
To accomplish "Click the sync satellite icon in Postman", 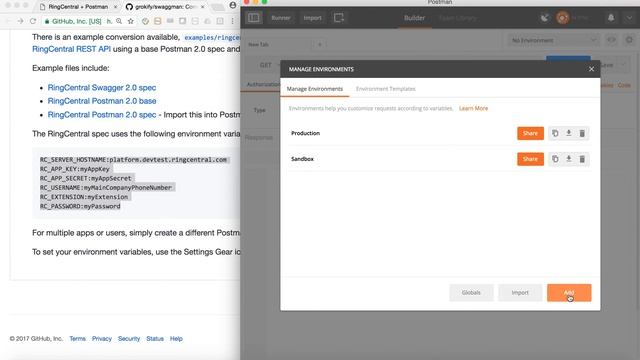I will pyautogui.click(x=544, y=18).
